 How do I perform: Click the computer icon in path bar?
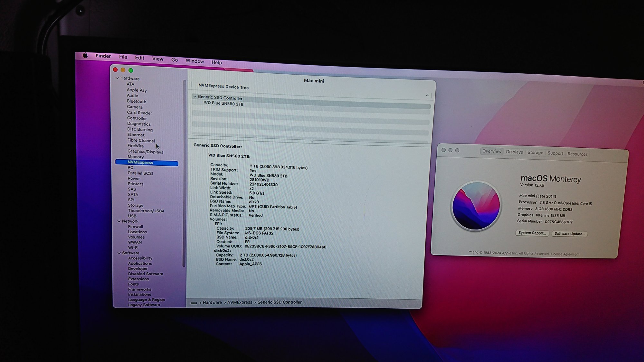pyautogui.click(x=194, y=303)
